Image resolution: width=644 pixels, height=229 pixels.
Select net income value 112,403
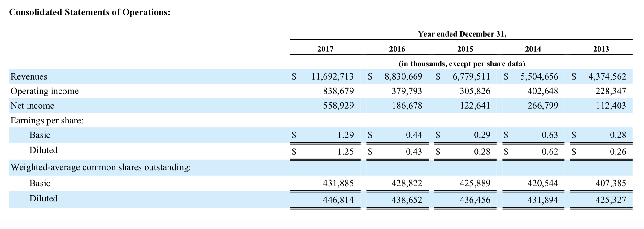[x=611, y=106]
